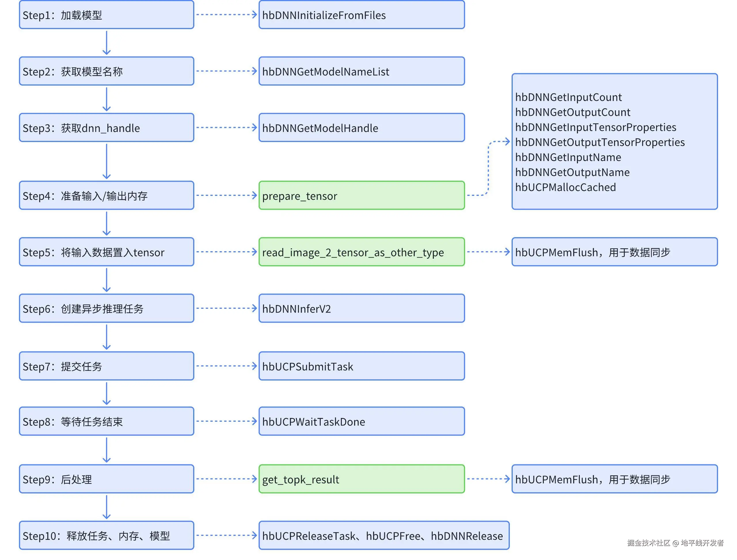Click Step10 释放任务、内存、模型 box
The width and height of the screenshot is (737, 560).
pos(106,535)
